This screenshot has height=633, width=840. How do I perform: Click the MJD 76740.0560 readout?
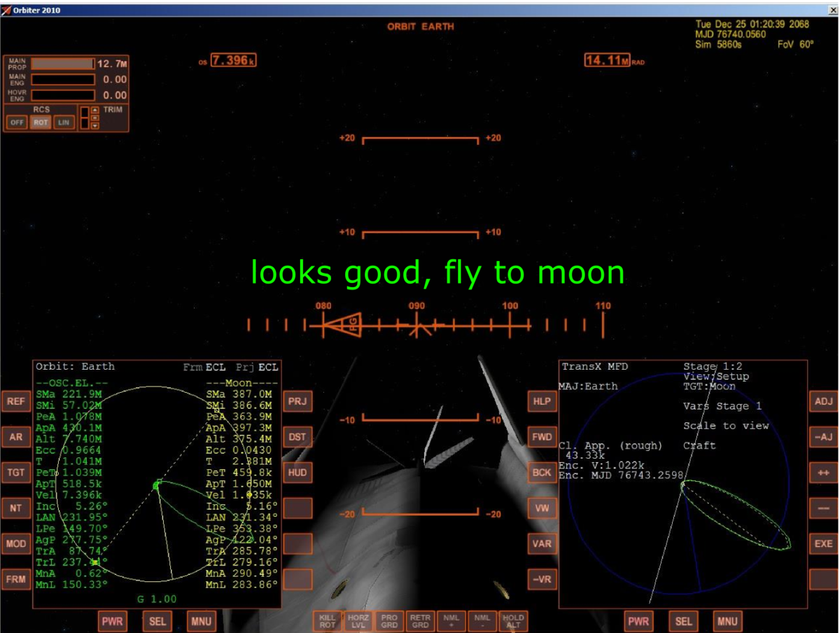tap(730, 34)
